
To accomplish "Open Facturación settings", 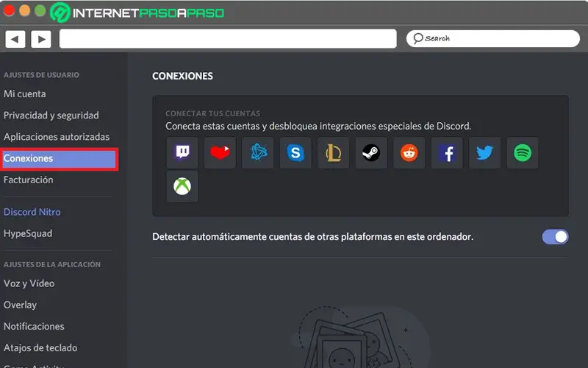I will pos(28,180).
